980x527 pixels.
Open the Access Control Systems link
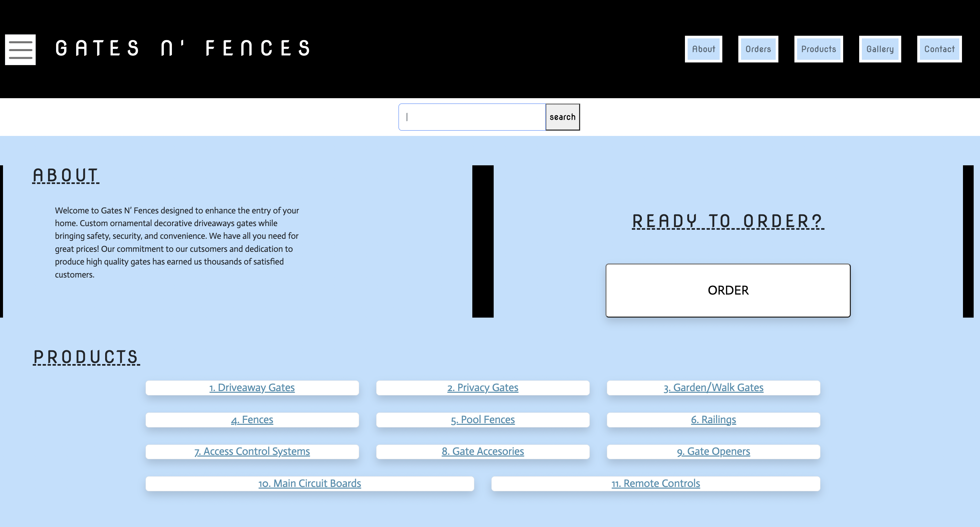(x=252, y=451)
